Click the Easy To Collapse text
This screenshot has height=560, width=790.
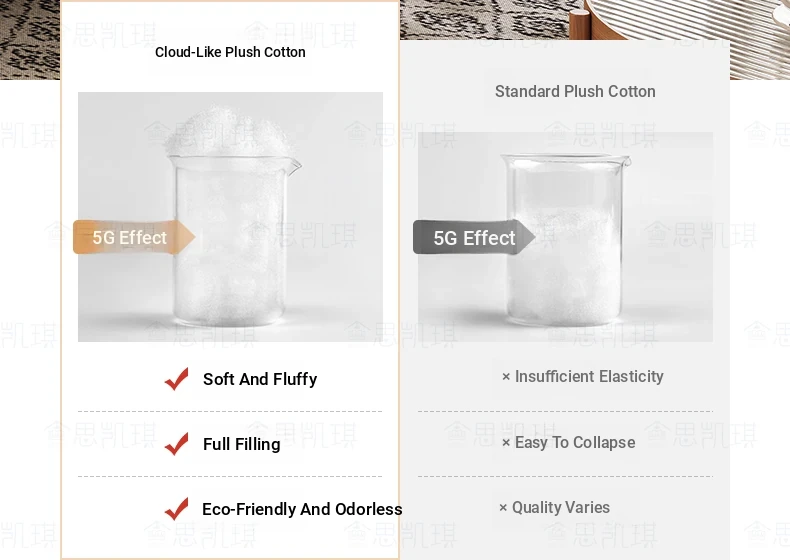[575, 443]
